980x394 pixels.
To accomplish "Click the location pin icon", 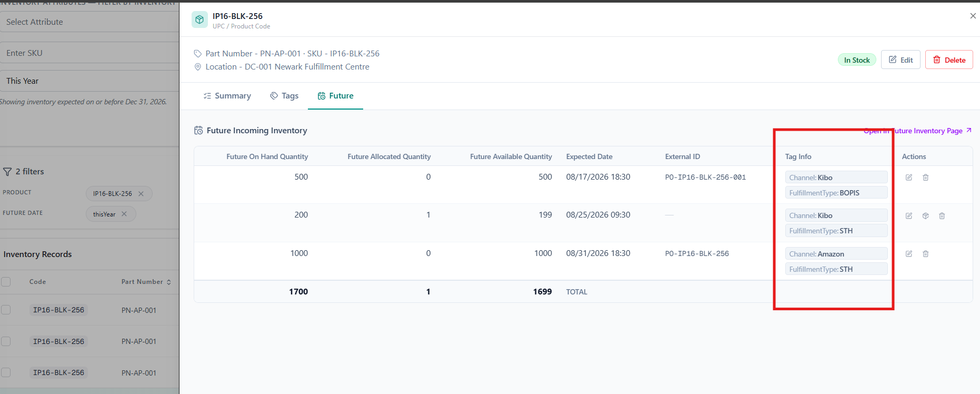I will tap(198, 67).
